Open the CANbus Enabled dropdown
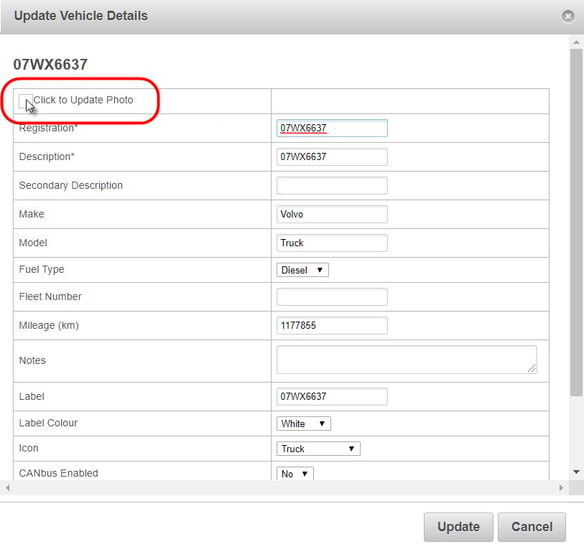Screen dimensions: 584x552 (x=295, y=473)
